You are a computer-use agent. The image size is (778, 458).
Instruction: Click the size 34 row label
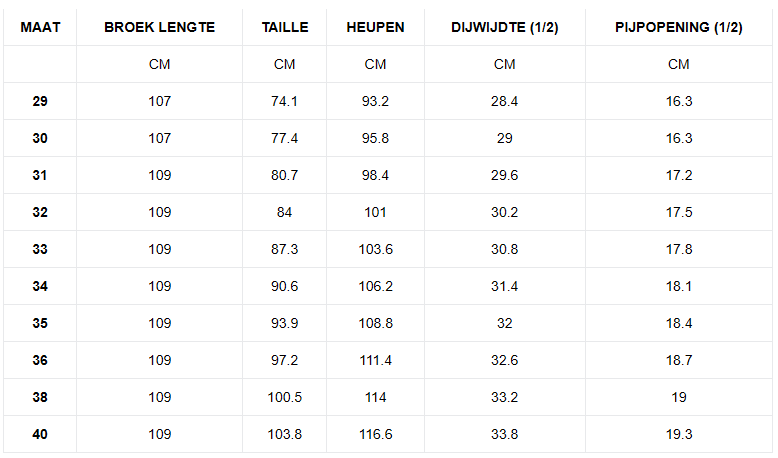tap(40, 286)
